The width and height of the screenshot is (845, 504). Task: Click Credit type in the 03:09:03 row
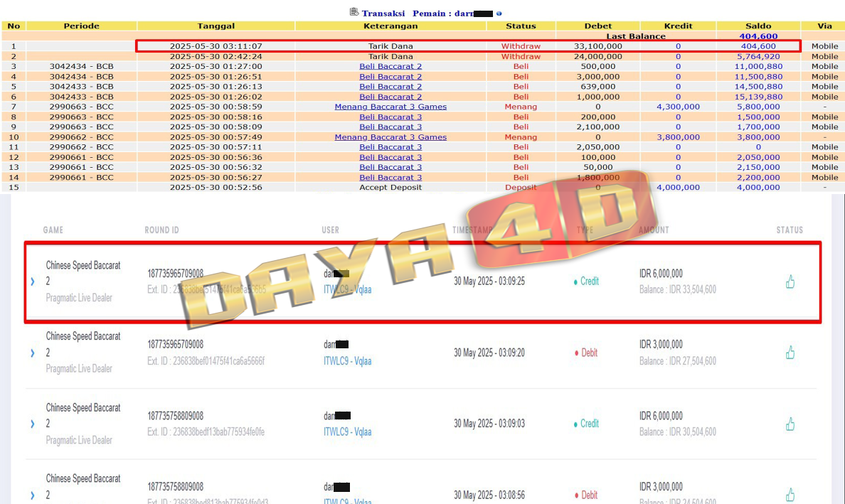[586, 424]
